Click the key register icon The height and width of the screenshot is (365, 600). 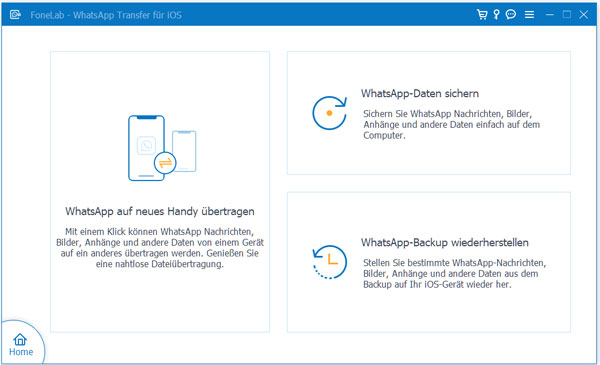(x=496, y=15)
